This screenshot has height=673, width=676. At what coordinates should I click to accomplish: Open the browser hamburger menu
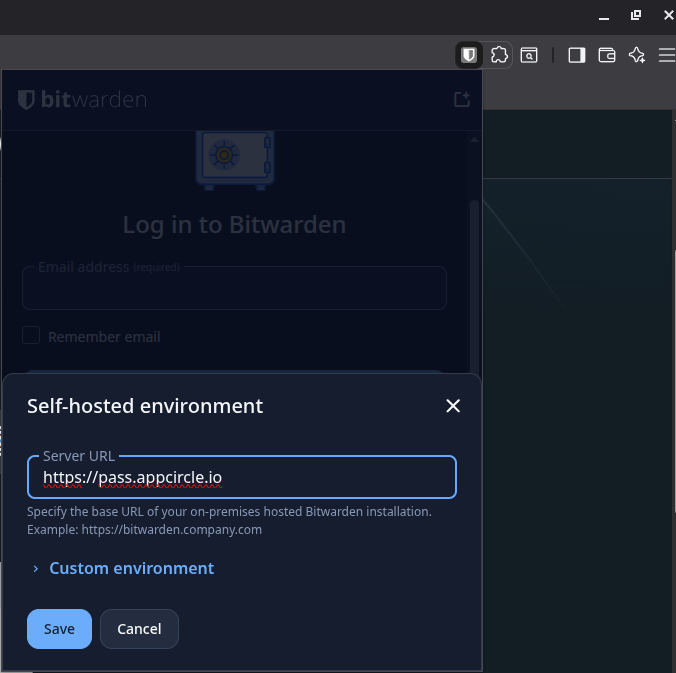click(667, 55)
